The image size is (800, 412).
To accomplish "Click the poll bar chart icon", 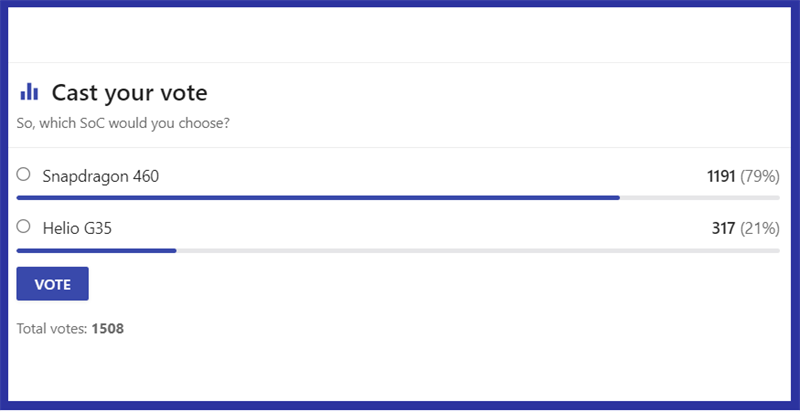I will pyautogui.click(x=29, y=93).
